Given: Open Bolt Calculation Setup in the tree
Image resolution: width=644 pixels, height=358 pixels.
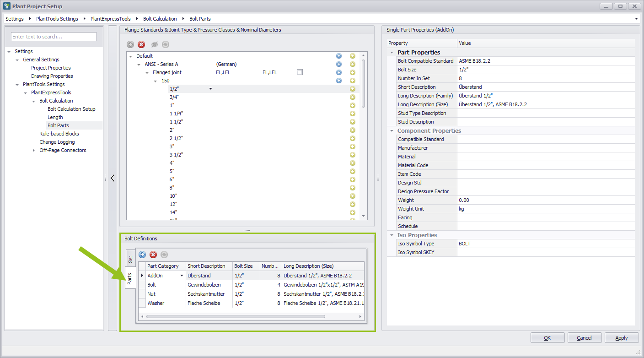Looking at the screenshot, I should pos(71,109).
